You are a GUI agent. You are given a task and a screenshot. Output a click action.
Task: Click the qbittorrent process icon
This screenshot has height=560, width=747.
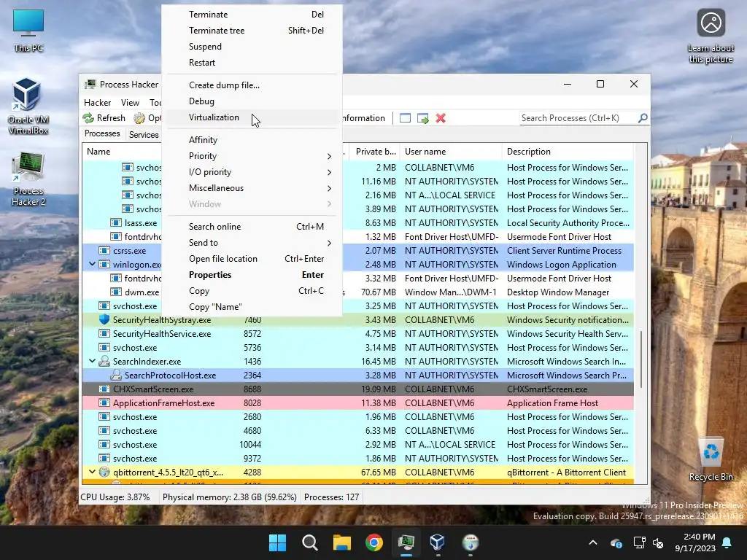[104, 472]
